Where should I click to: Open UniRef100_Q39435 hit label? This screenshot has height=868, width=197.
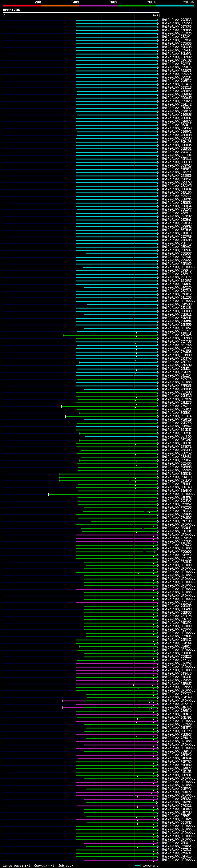pyautogui.click(x=177, y=50)
